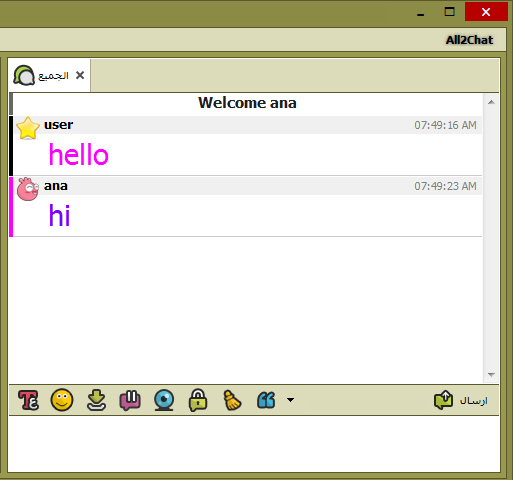This screenshot has width=513, height=480.
Task: Start the webcam from toolbar
Action: tap(164, 400)
